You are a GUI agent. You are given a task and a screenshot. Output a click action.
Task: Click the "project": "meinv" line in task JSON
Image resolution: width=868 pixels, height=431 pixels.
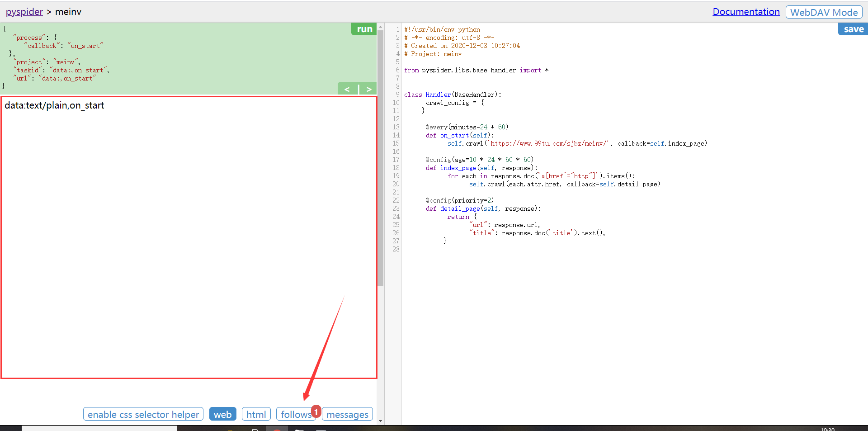(47, 62)
